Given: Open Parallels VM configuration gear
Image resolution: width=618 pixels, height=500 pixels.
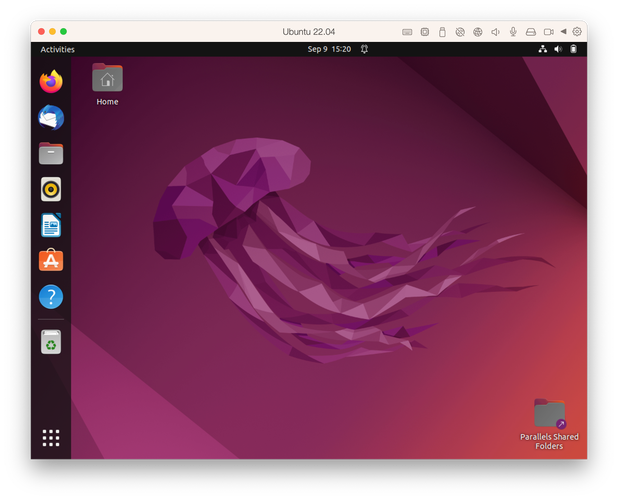Looking at the screenshot, I should point(577,32).
